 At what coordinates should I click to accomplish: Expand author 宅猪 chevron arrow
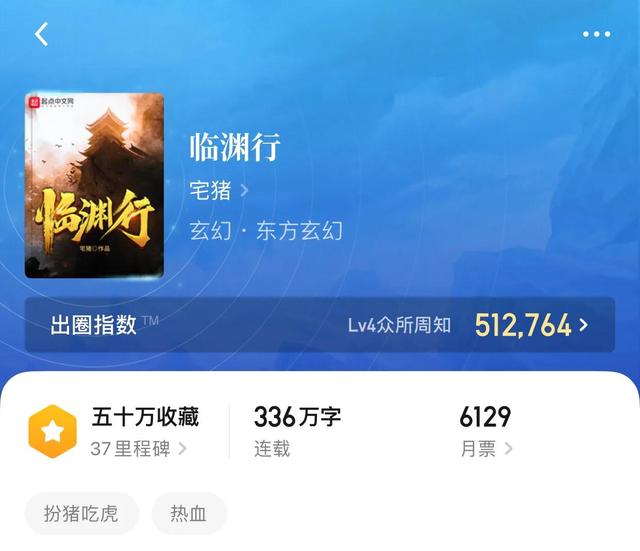tap(244, 190)
